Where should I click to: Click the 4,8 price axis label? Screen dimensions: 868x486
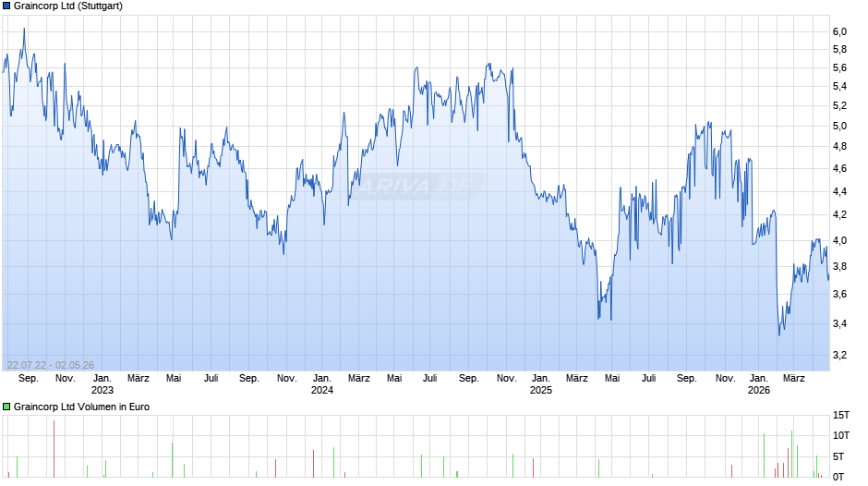[x=839, y=146]
